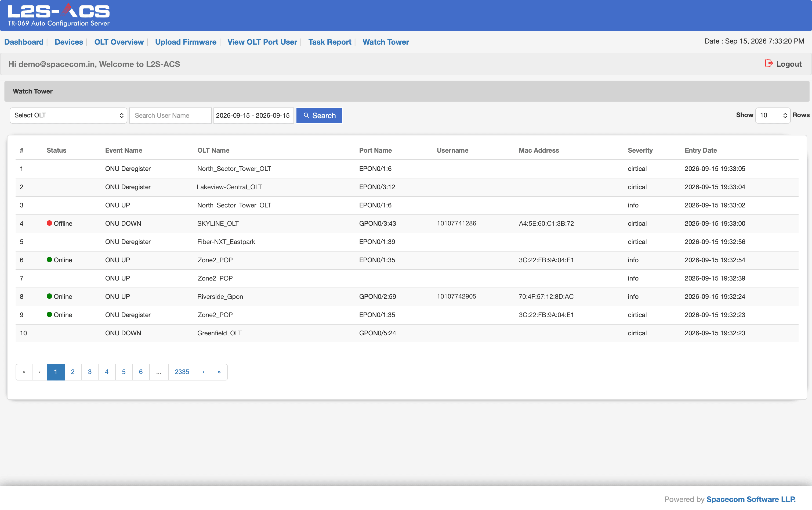Click Fiber-NXT_Eastpark cell

coord(226,242)
